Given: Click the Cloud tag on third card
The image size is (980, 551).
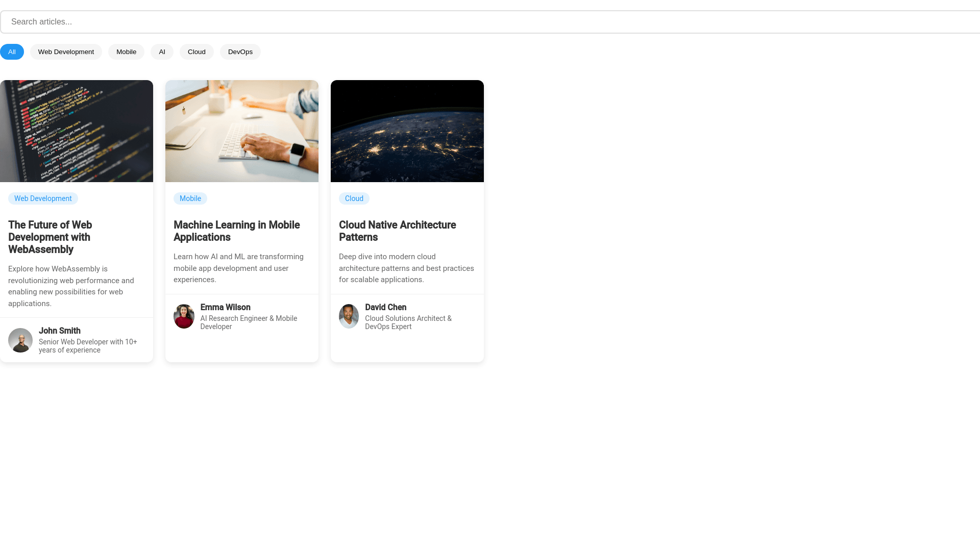Looking at the screenshot, I should click(x=354, y=198).
